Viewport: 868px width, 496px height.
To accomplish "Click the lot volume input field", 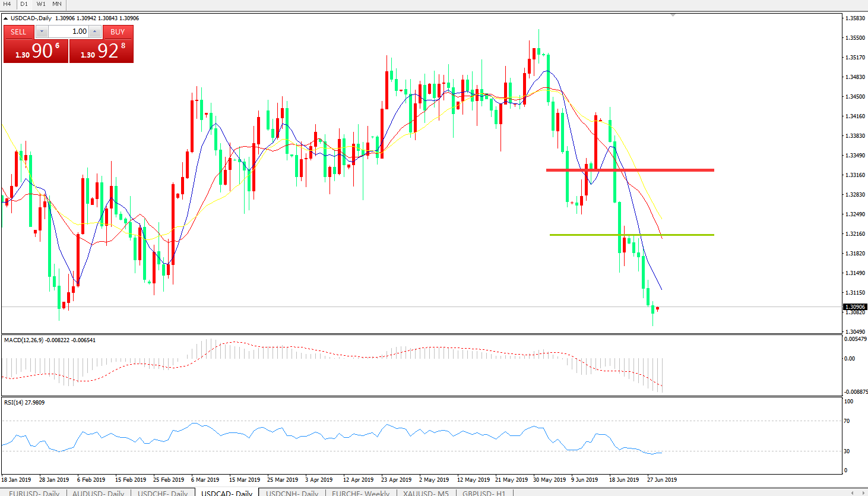I will click(x=68, y=31).
